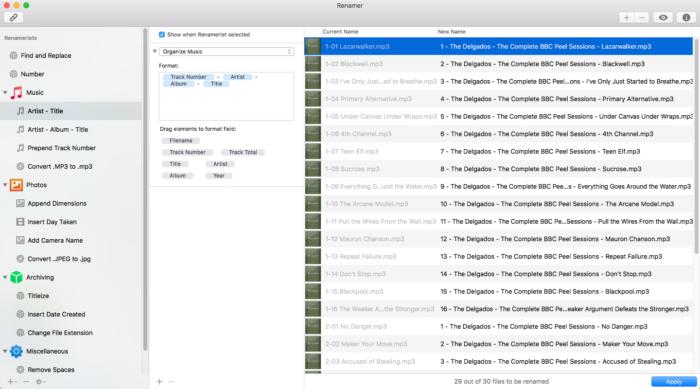Select new name '13 - ... Repeat Failure.mp3'
This screenshot has height=389, width=700.
[x=551, y=256]
